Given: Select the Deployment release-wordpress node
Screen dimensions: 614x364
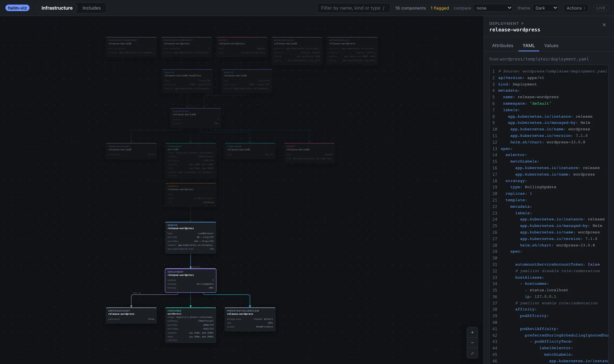Looking at the screenshot, I should click(191, 280).
